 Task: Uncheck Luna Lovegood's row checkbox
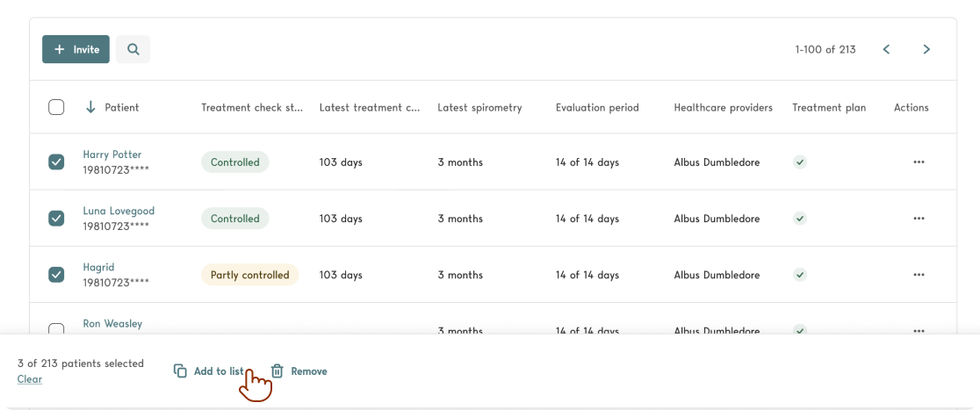[x=56, y=219]
